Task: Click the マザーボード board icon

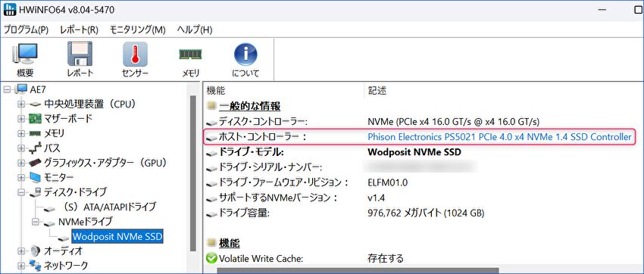Action: [35, 119]
